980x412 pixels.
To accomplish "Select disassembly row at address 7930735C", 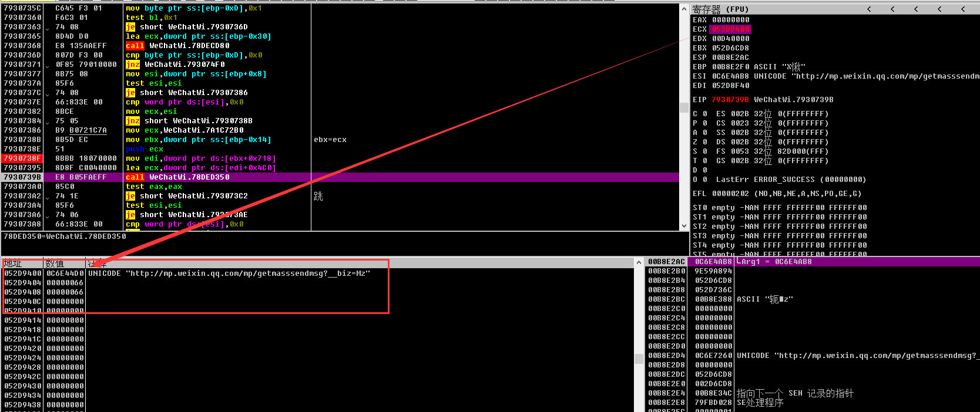I will pos(341,8).
